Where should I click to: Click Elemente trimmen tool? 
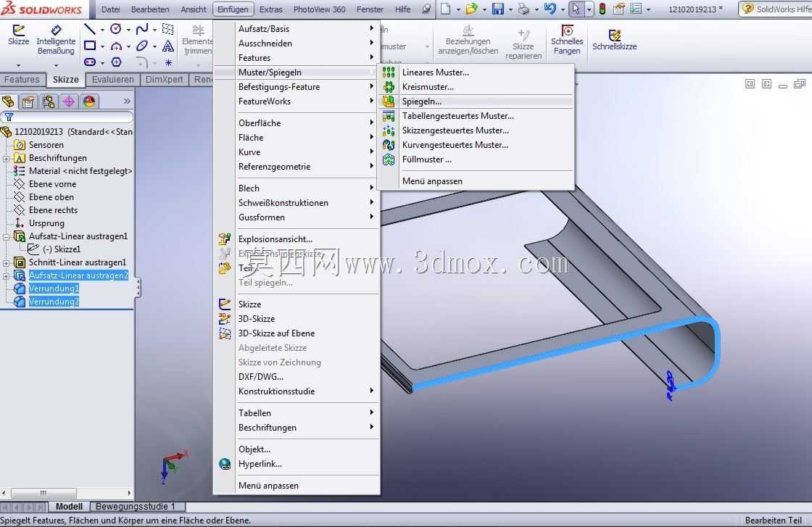coord(198,39)
